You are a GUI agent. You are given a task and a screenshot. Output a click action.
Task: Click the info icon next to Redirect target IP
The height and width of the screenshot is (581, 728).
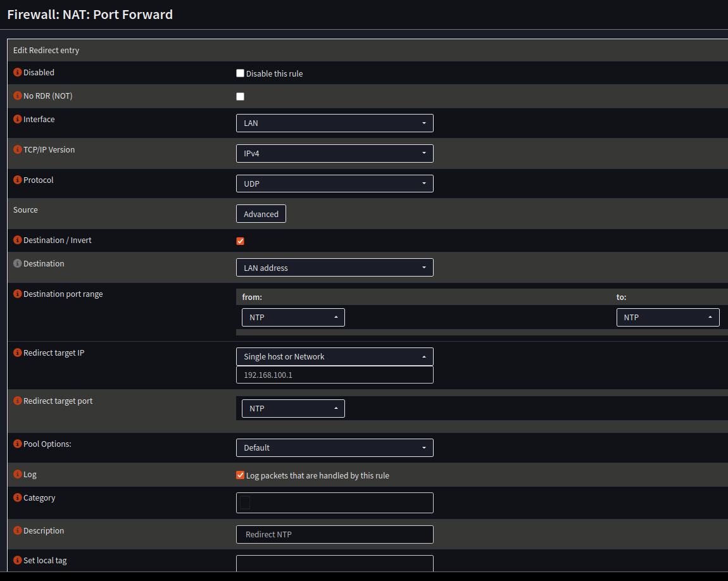[17, 353]
